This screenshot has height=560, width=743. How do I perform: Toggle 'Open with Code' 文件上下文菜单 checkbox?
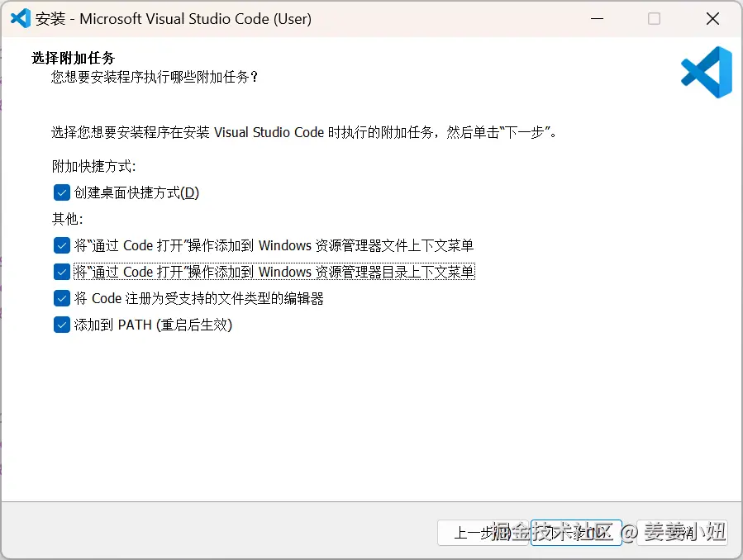tap(62, 245)
